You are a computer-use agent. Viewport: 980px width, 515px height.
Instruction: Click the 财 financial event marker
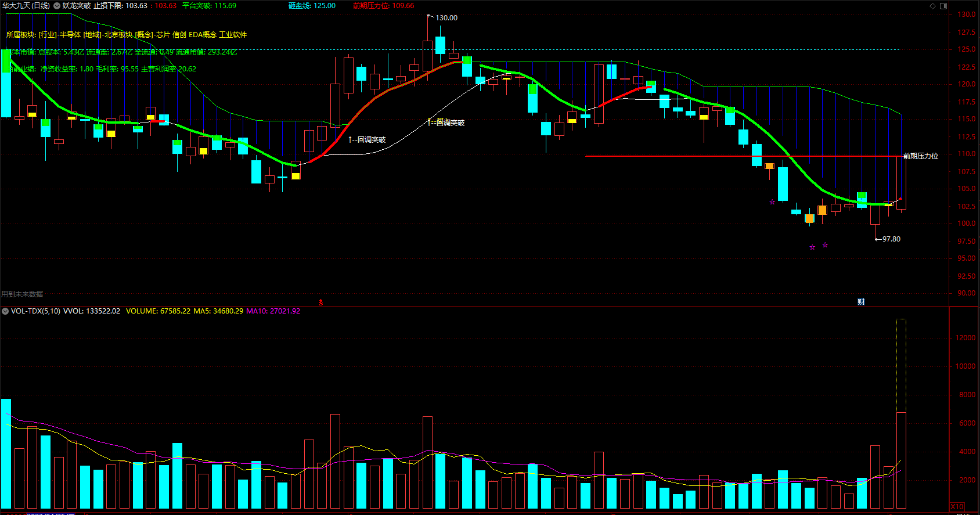point(861,302)
